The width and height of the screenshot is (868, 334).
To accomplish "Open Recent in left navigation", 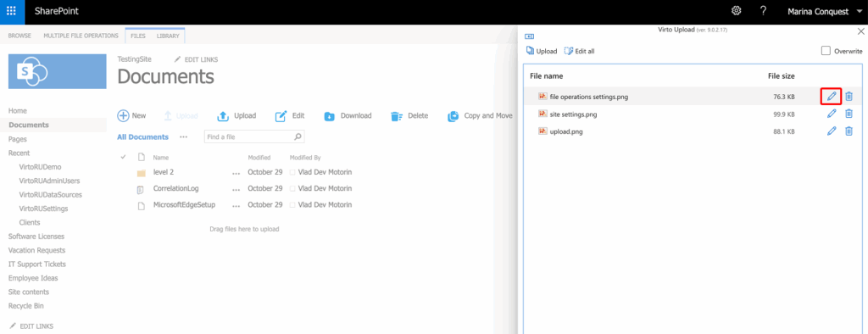I will [x=19, y=153].
